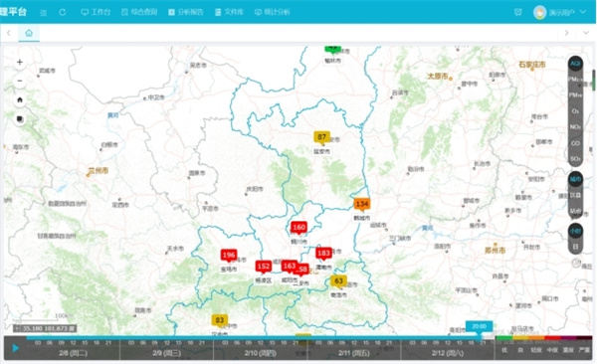Expand the user account dropdown
The height and width of the screenshot is (364, 597).
(582, 12)
